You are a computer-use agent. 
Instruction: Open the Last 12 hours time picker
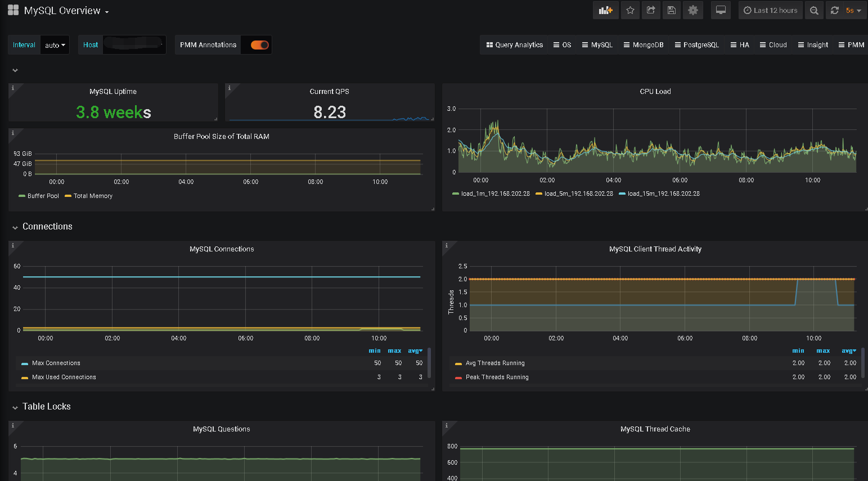click(x=770, y=11)
